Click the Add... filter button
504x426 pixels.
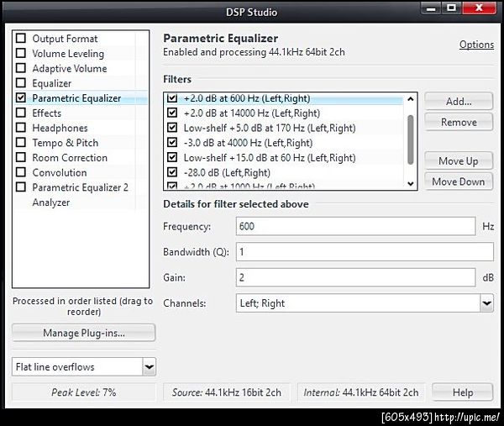459,102
